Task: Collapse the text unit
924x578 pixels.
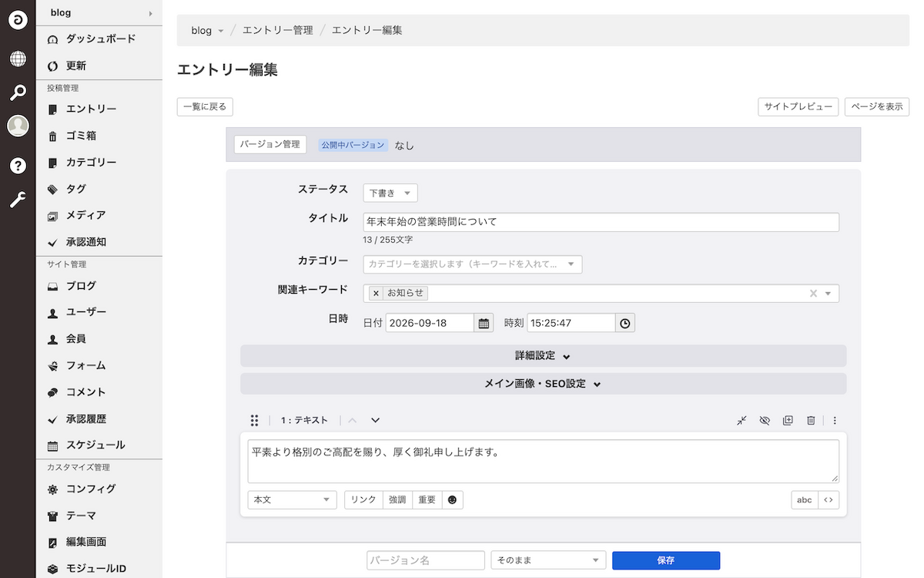Action: click(x=742, y=420)
